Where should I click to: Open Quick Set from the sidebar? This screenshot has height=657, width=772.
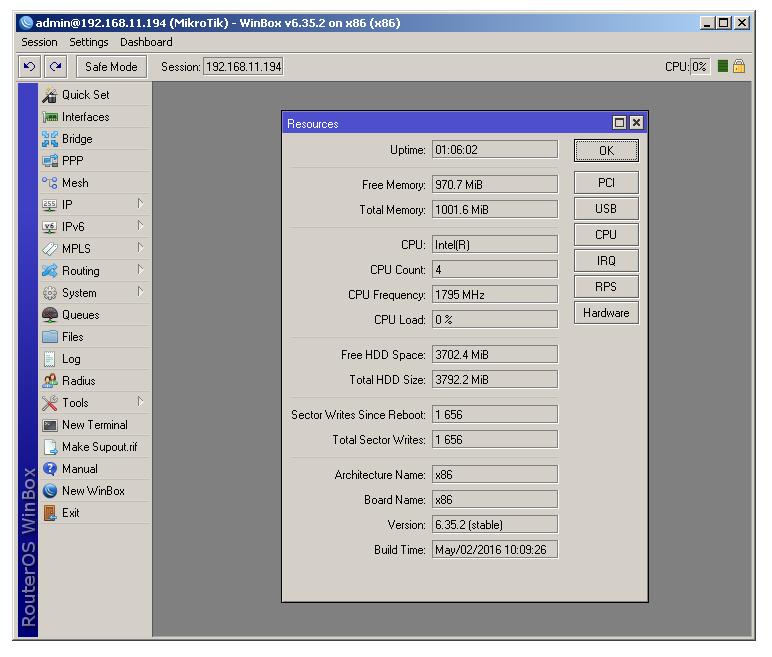click(85, 95)
